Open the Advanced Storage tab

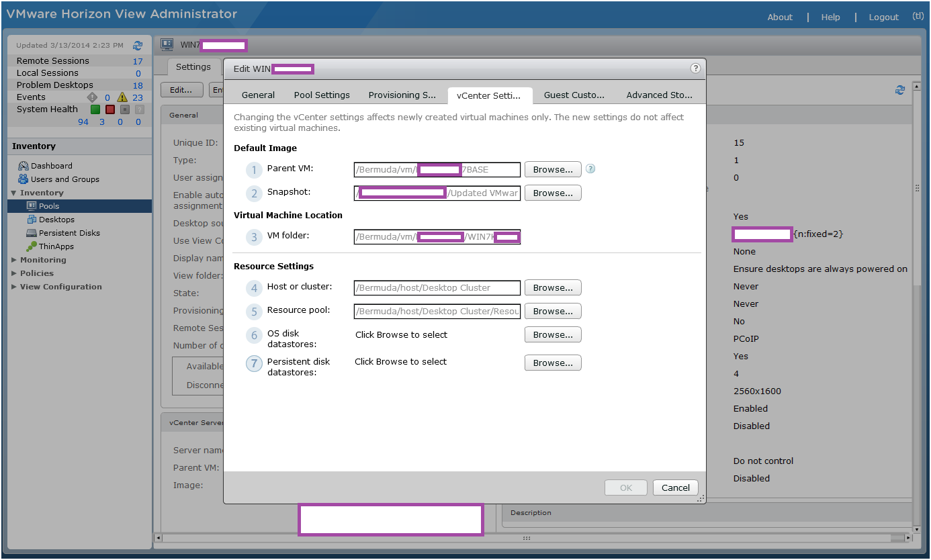click(x=660, y=95)
